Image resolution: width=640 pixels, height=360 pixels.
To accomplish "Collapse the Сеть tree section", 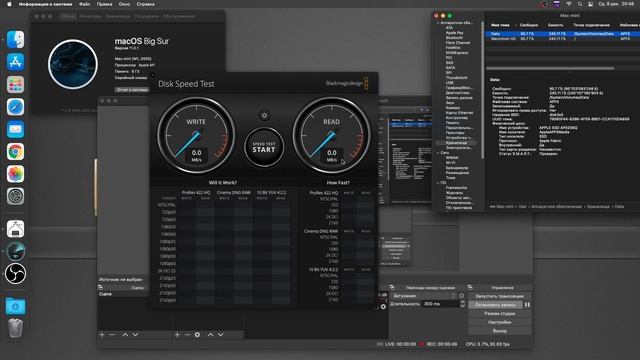I will click(x=438, y=153).
